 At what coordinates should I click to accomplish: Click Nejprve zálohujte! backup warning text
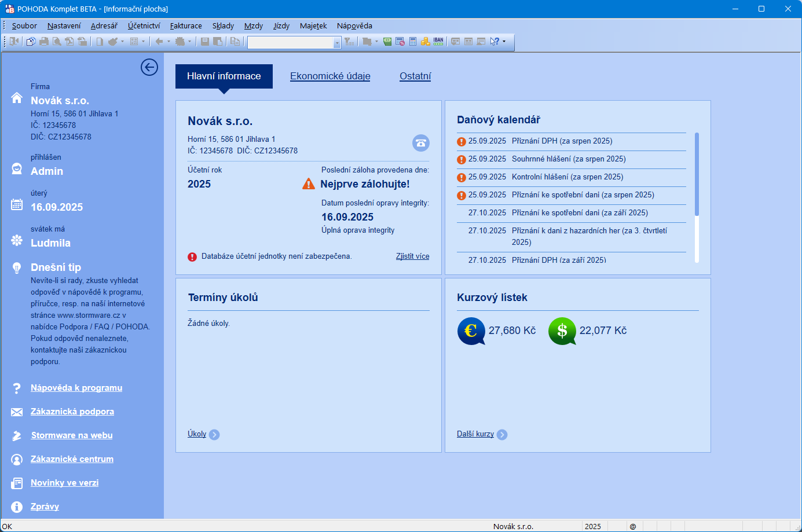pos(365,184)
